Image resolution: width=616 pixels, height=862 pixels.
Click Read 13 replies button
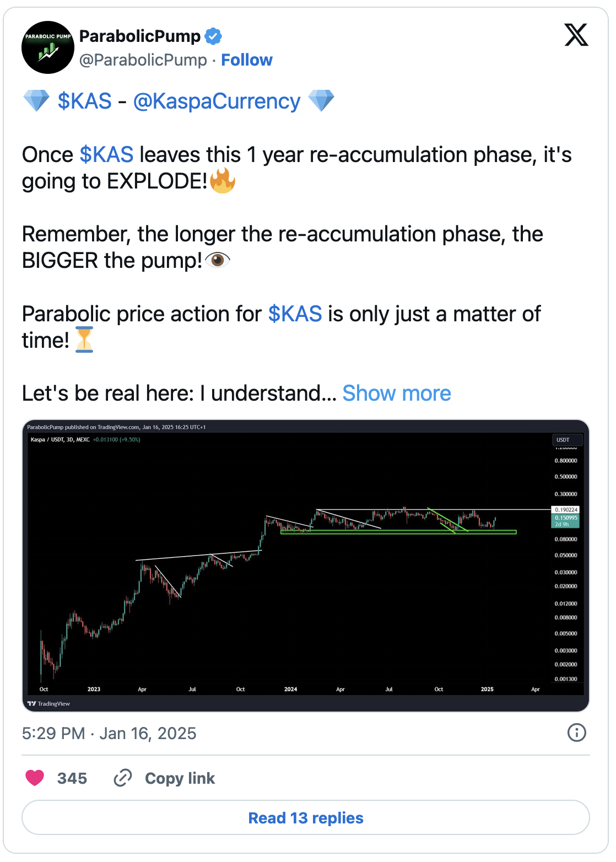[306, 817]
